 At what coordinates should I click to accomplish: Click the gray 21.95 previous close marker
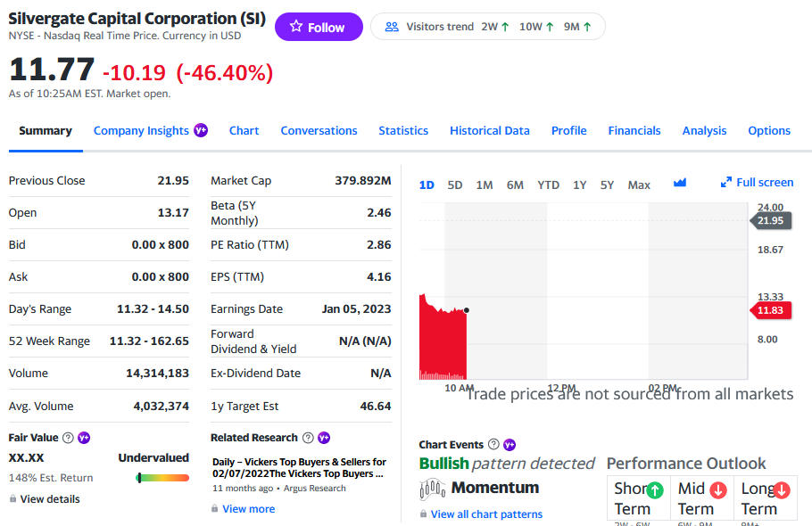(771, 220)
